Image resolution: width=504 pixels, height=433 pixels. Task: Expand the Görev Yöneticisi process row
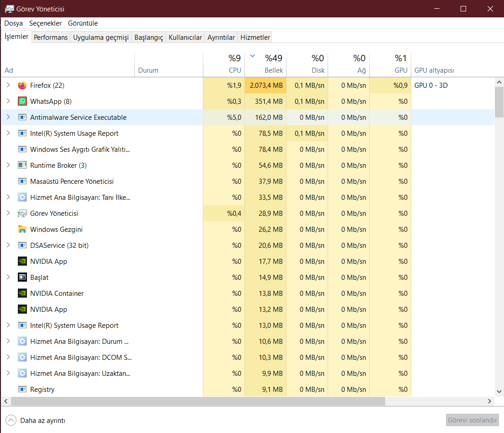[x=8, y=213]
